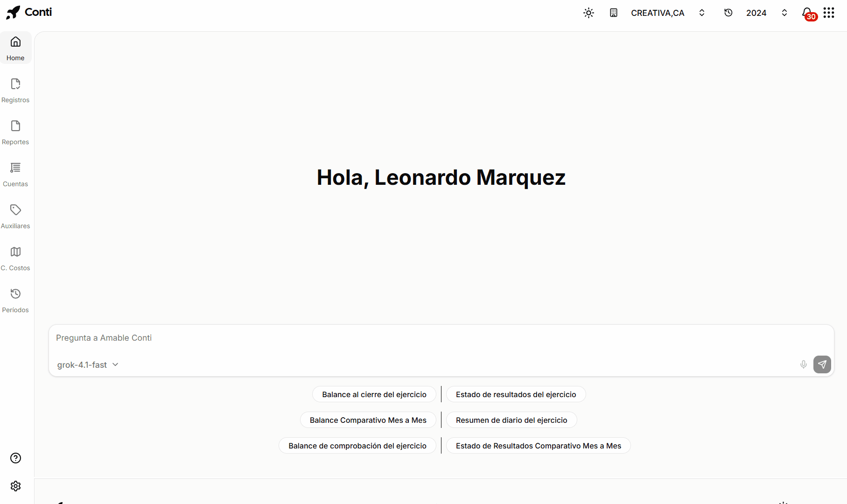847x504 pixels.
Task: Open Periodos history icon in sidebar
Action: pyautogui.click(x=15, y=301)
